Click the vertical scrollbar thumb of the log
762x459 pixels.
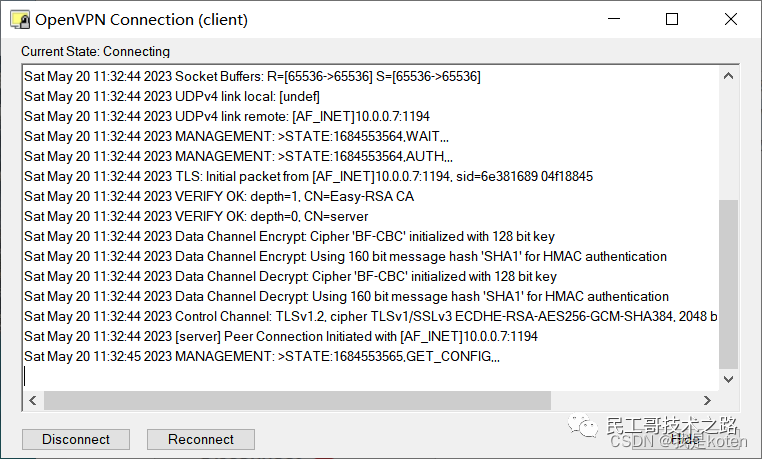(x=729, y=283)
